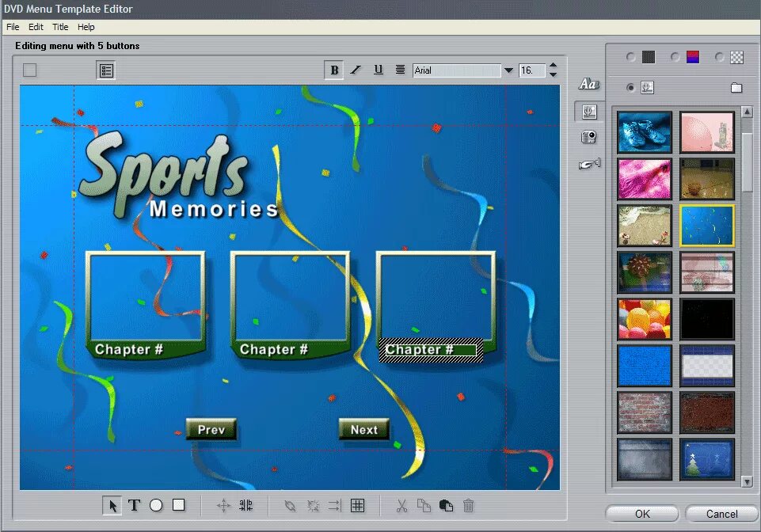
Task: Click the text justification icon
Action: click(x=400, y=70)
